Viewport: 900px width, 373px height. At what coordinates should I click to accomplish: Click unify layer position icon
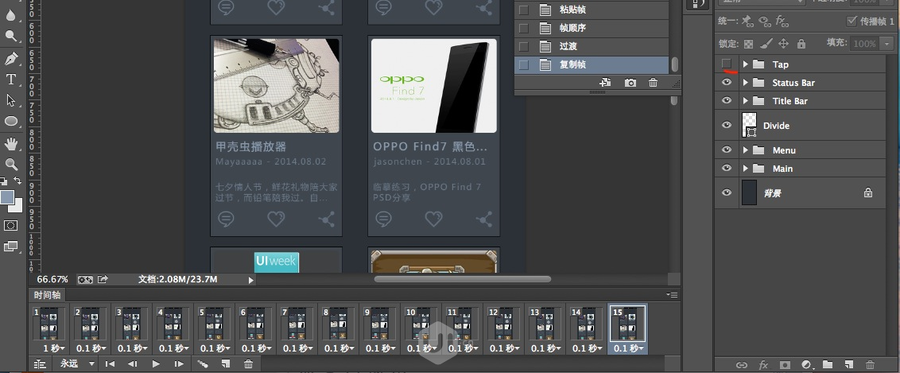[747, 21]
